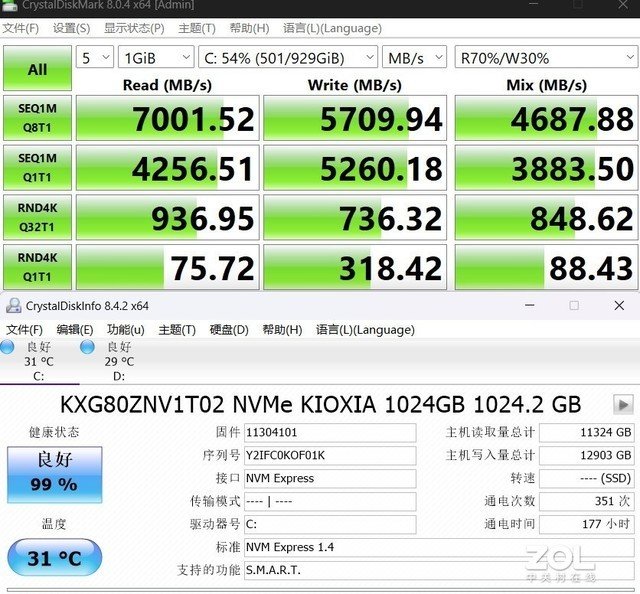Minimize the CrystalDiskInfo window
The height and width of the screenshot is (594, 640).
pyautogui.click(x=530, y=305)
